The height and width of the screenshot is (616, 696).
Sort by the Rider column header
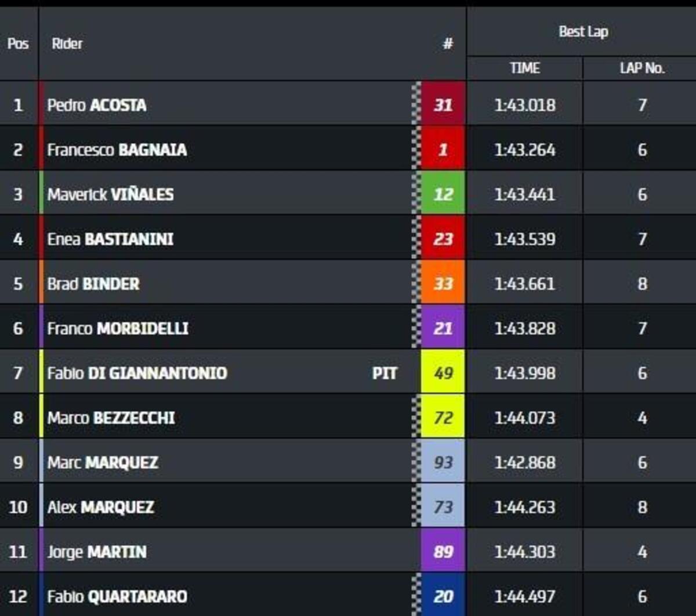pyautogui.click(x=67, y=44)
